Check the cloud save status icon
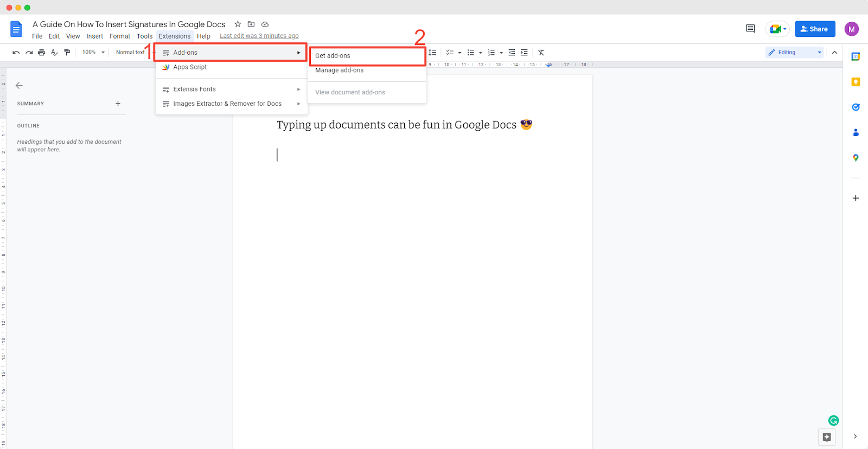Screen dimensions: 868x449 265,24
